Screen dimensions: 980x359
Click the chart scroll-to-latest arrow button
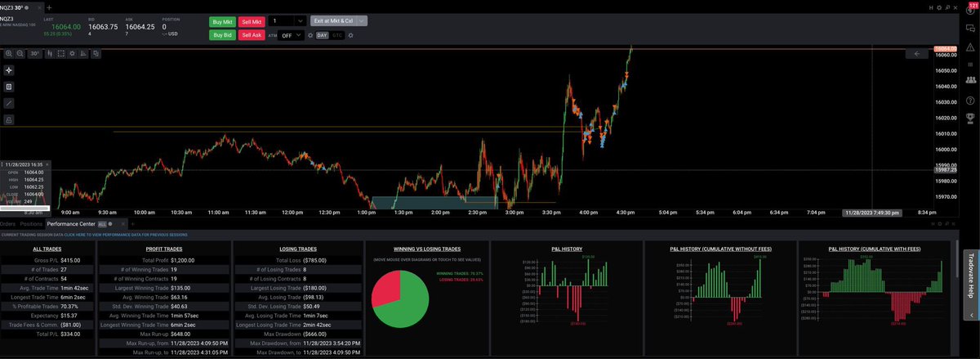[916, 54]
